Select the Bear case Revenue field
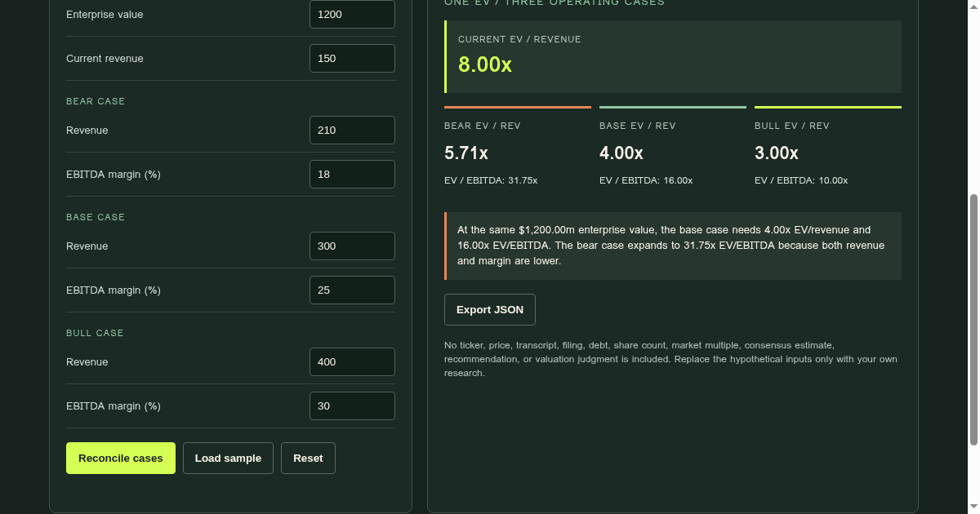This screenshot has width=980, height=514. tap(352, 131)
